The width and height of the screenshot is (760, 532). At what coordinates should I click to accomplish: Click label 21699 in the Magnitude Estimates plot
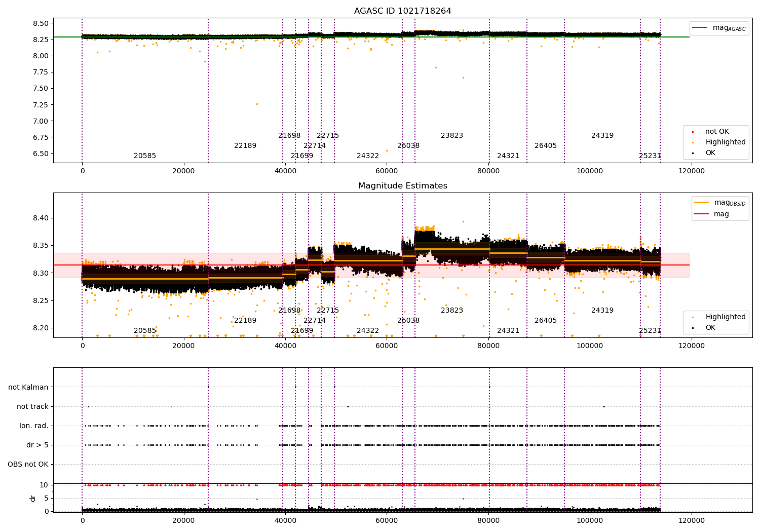pos(302,331)
